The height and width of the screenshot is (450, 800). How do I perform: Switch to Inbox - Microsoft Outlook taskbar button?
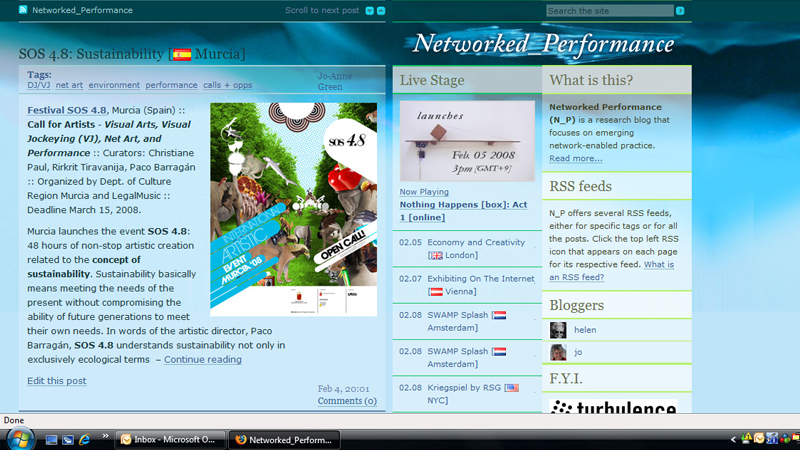(170, 439)
